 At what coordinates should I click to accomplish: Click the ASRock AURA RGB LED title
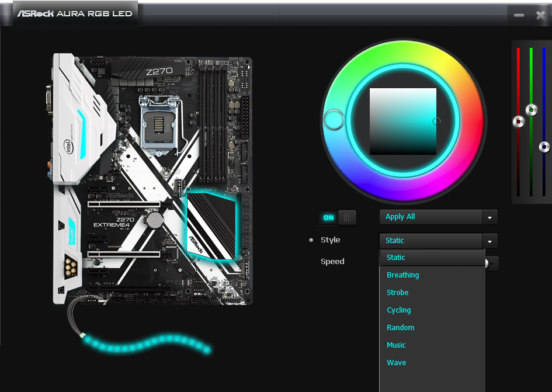coord(75,14)
